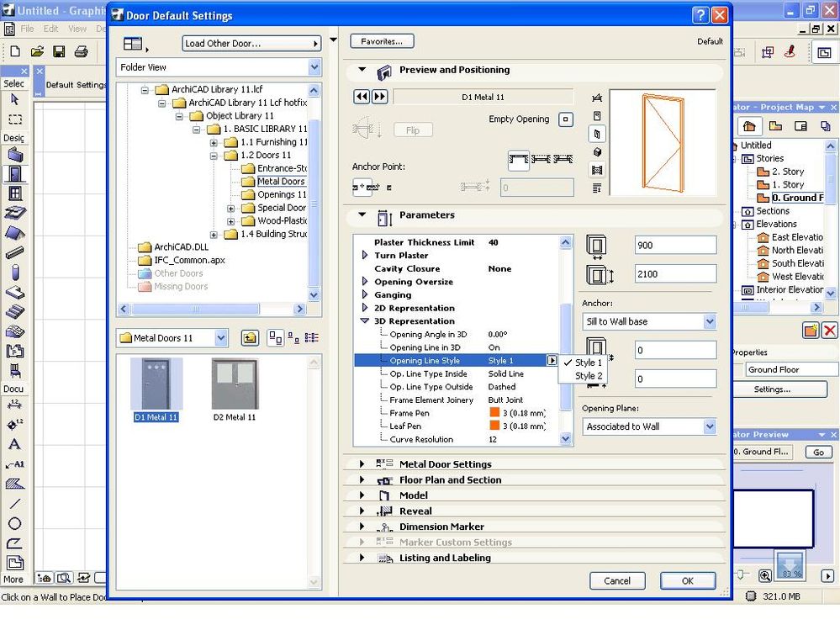Screen dimensions: 840x630
Task: Select the Marquee tool in toolbox
Action: pos(14,119)
